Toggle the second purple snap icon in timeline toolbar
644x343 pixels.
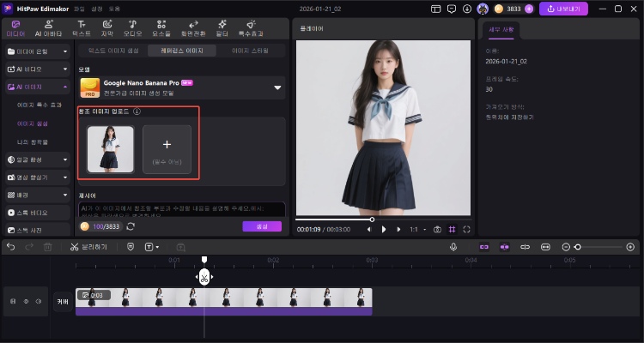coord(504,247)
